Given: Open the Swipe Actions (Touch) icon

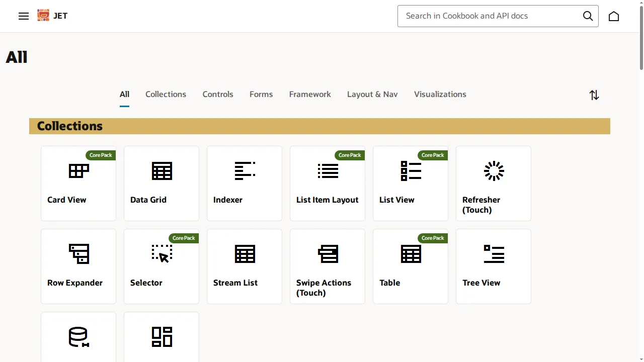Looking at the screenshot, I should pyautogui.click(x=328, y=254).
